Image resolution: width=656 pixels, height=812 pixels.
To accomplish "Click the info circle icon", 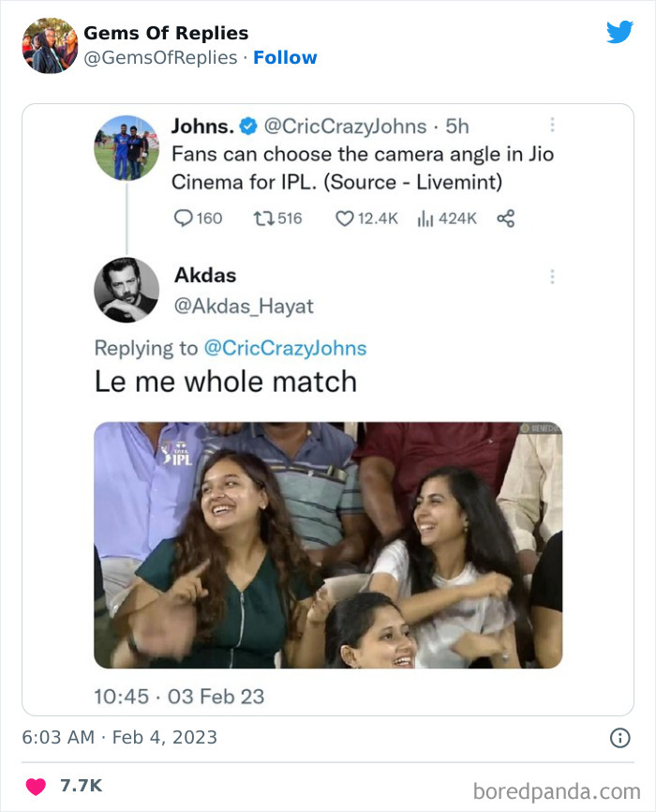I will tap(619, 738).
